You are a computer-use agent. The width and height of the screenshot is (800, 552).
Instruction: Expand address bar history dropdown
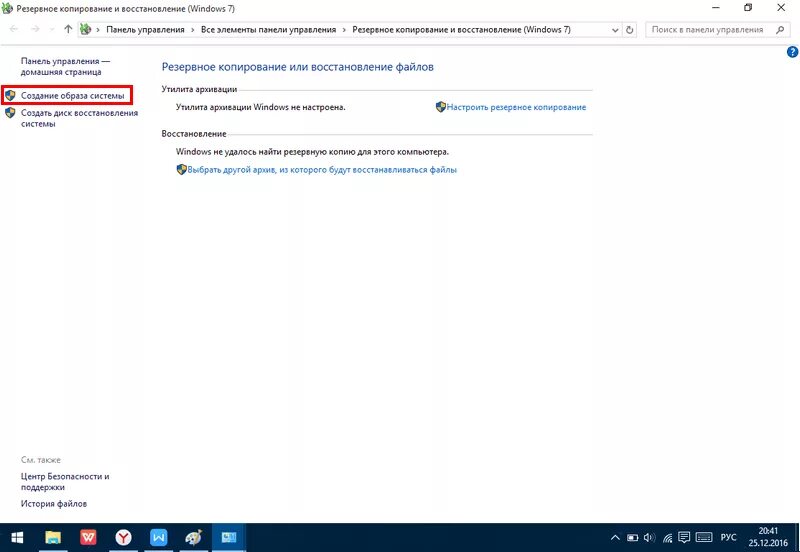point(615,30)
